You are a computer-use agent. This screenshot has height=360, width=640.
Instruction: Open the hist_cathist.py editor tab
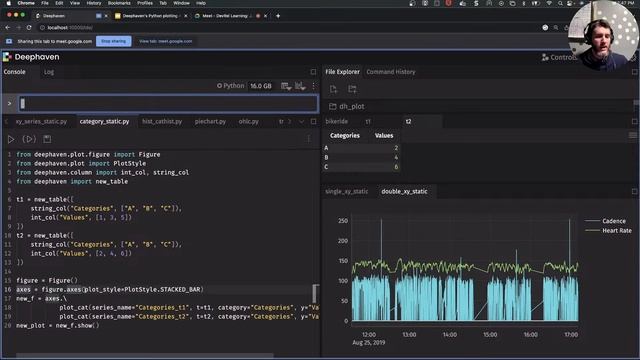[x=162, y=122]
